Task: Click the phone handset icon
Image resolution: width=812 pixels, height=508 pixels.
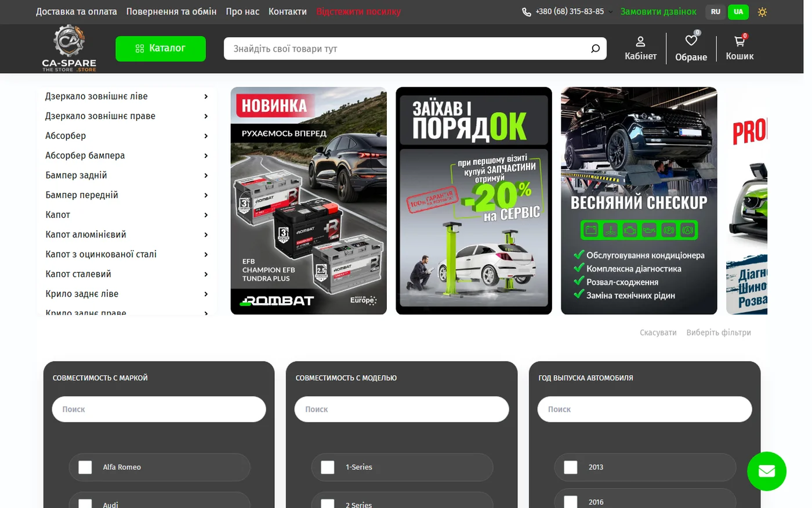Action: [527, 12]
